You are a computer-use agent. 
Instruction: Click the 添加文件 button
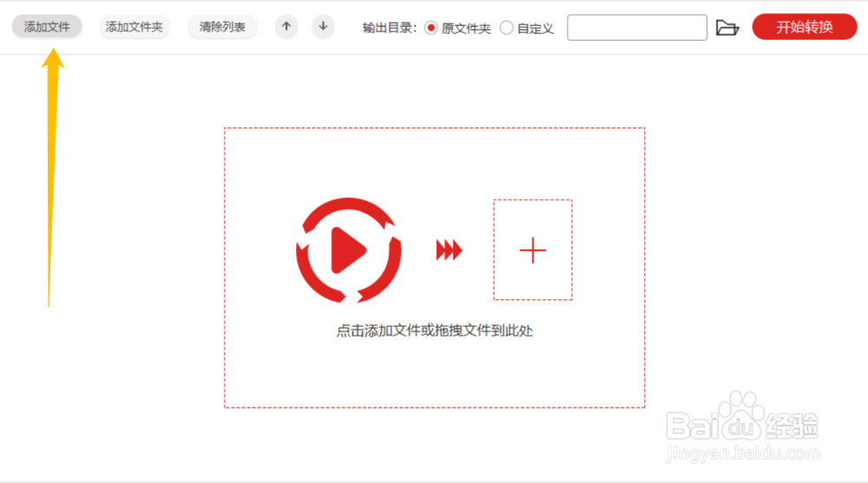tap(47, 27)
